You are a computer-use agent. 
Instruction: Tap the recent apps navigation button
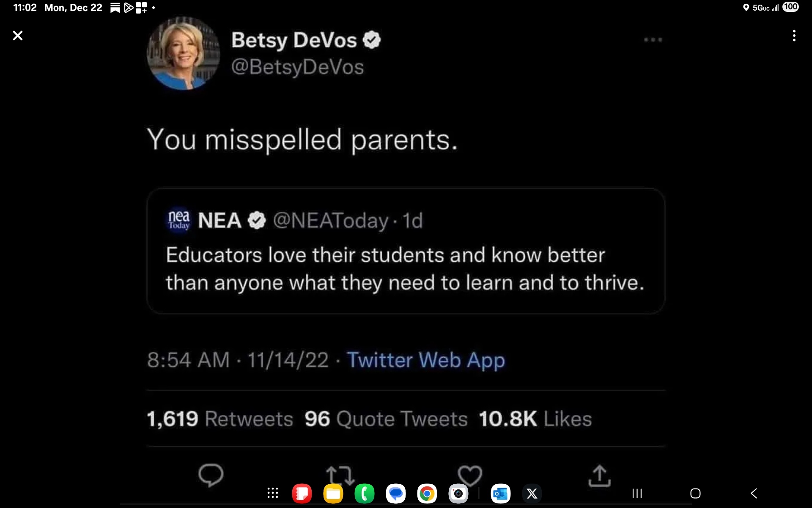637,493
